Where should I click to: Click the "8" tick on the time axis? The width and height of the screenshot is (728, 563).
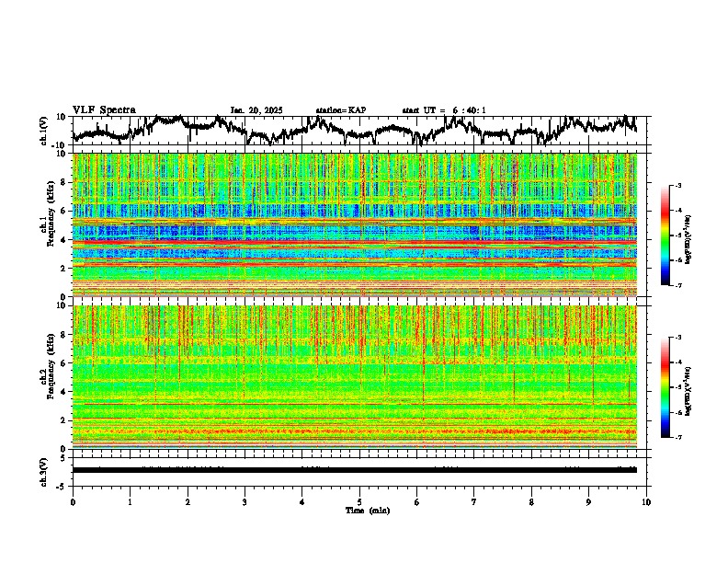(x=531, y=502)
